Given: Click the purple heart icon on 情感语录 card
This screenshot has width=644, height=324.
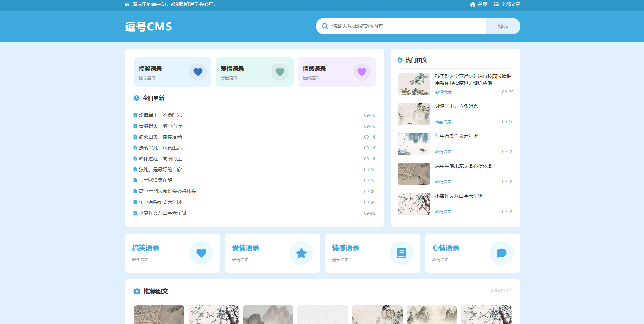Looking at the screenshot, I should point(362,72).
